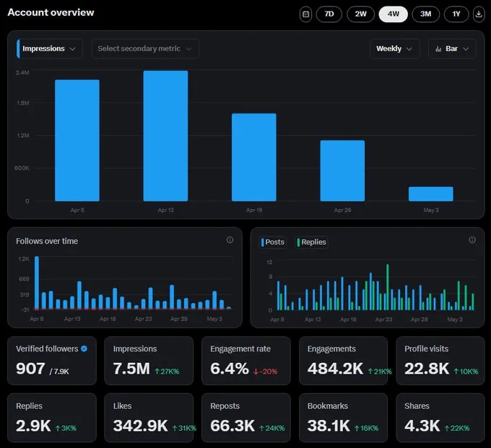Open the Profile visits 22.8K card

[440, 361]
